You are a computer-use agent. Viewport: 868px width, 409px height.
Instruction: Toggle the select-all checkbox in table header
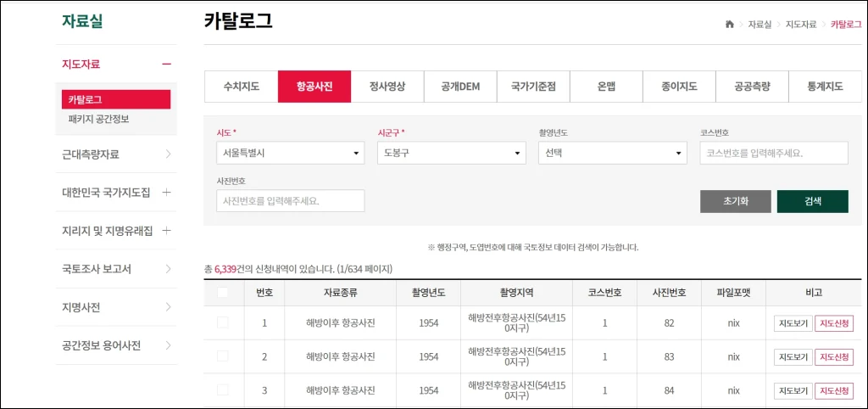click(x=223, y=293)
